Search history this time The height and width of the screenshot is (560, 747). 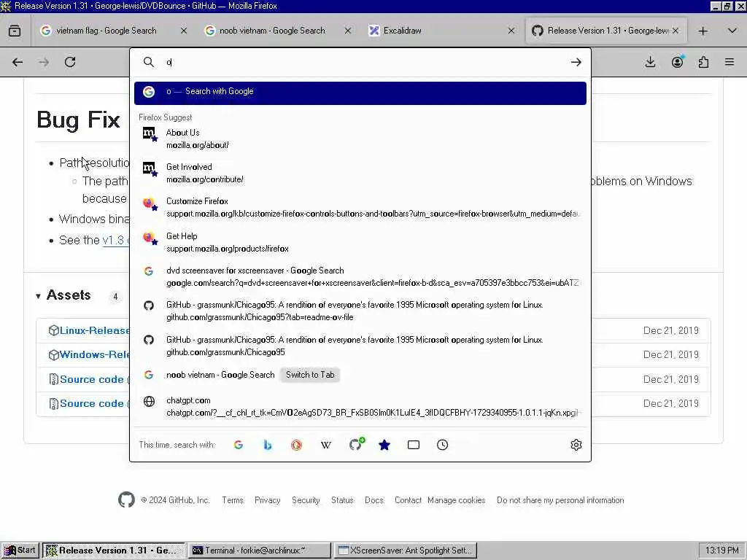443,445
